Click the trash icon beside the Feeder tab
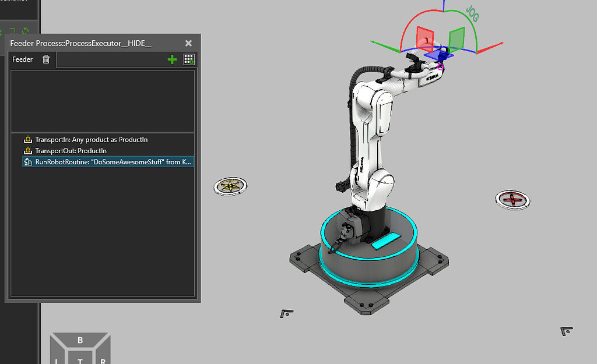The height and width of the screenshot is (364, 597). pos(45,59)
